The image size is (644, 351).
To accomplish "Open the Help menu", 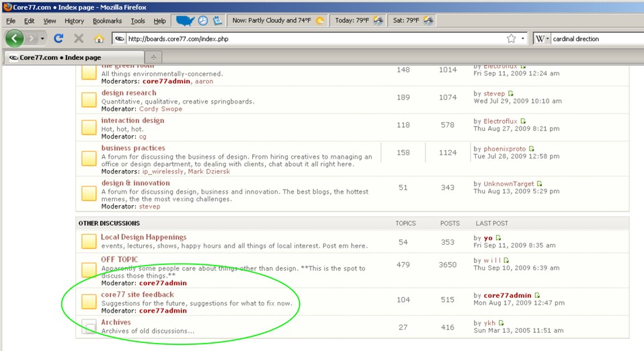I will click(x=160, y=21).
